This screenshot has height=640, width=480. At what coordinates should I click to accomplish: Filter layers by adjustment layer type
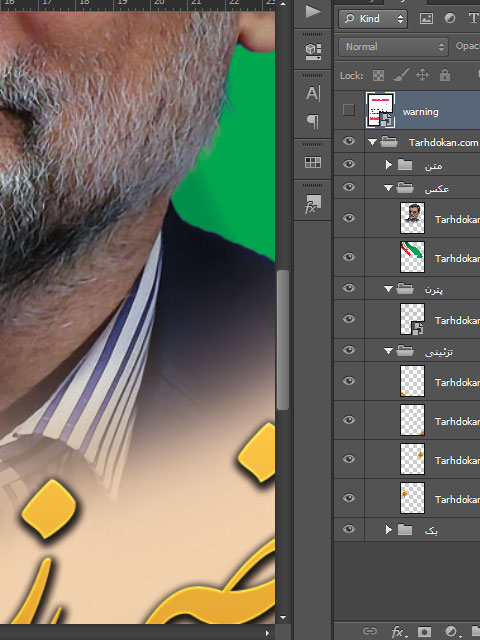450,19
